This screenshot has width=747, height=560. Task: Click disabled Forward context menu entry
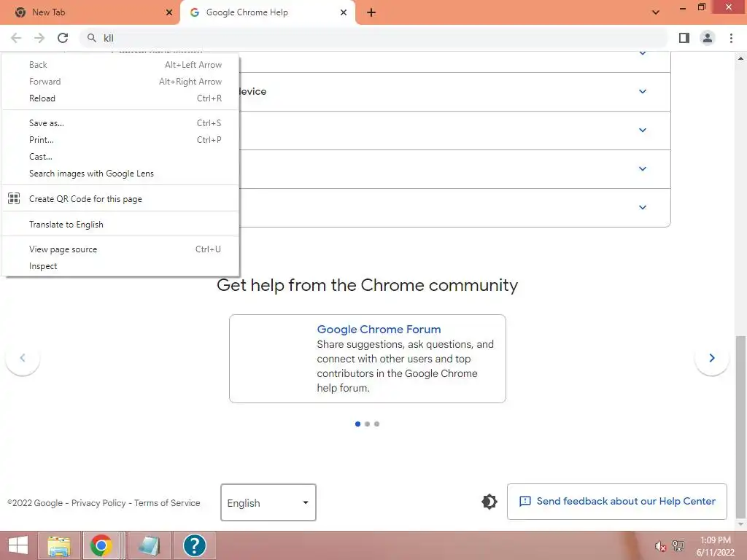click(120, 82)
